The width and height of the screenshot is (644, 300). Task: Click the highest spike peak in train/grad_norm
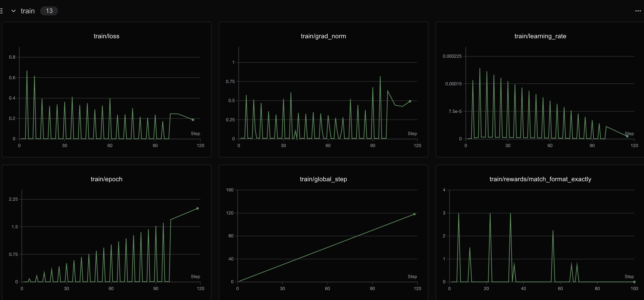point(380,76)
